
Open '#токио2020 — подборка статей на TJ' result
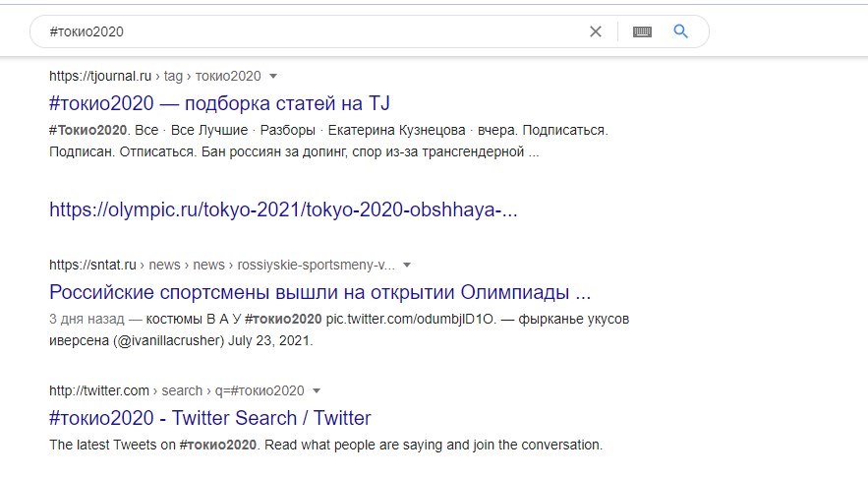point(220,103)
